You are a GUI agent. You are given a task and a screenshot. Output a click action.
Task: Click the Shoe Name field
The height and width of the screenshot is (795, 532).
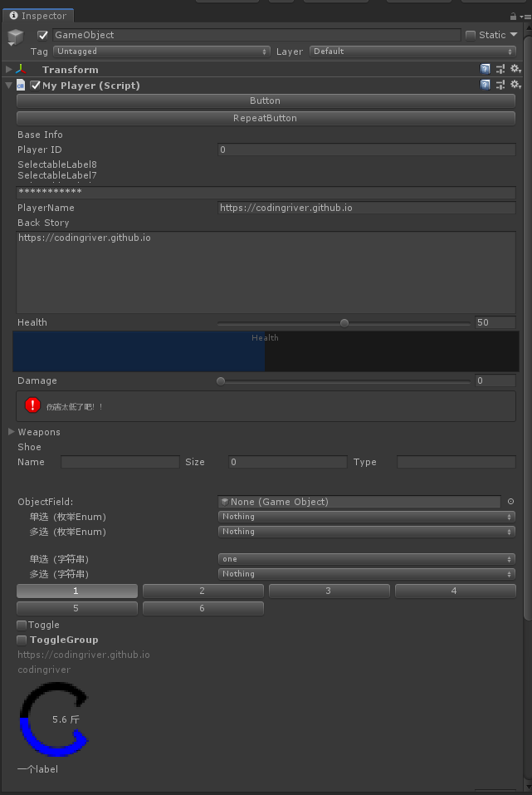(120, 462)
